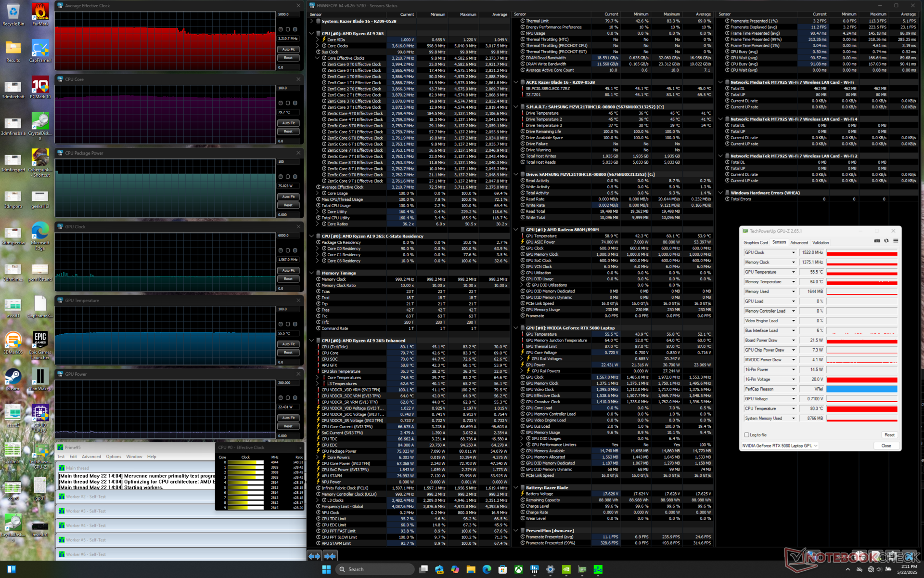Image resolution: width=924 pixels, height=578 pixels.
Task: Click the Xbox icon in taskbar
Action: [x=518, y=569]
